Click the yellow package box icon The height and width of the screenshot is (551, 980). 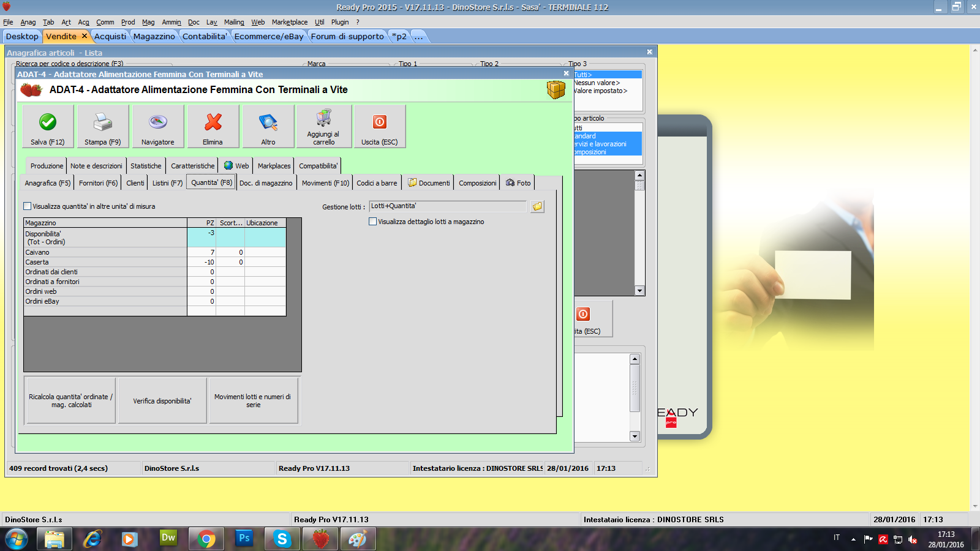pyautogui.click(x=556, y=90)
